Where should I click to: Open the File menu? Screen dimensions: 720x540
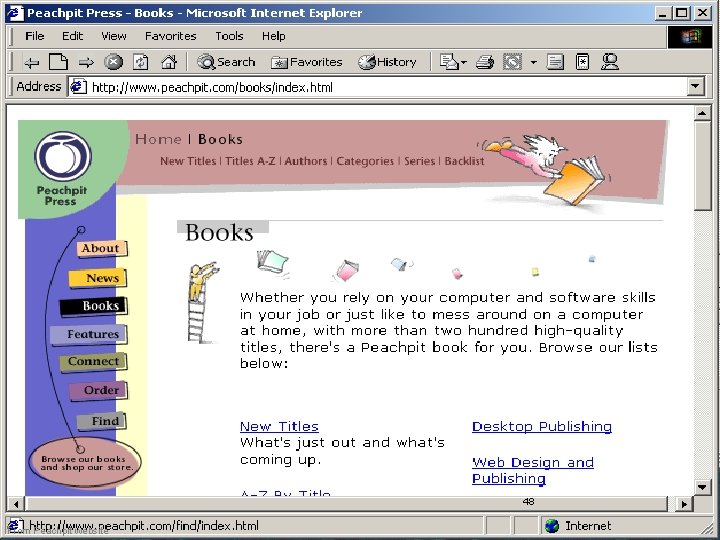pyautogui.click(x=34, y=36)
